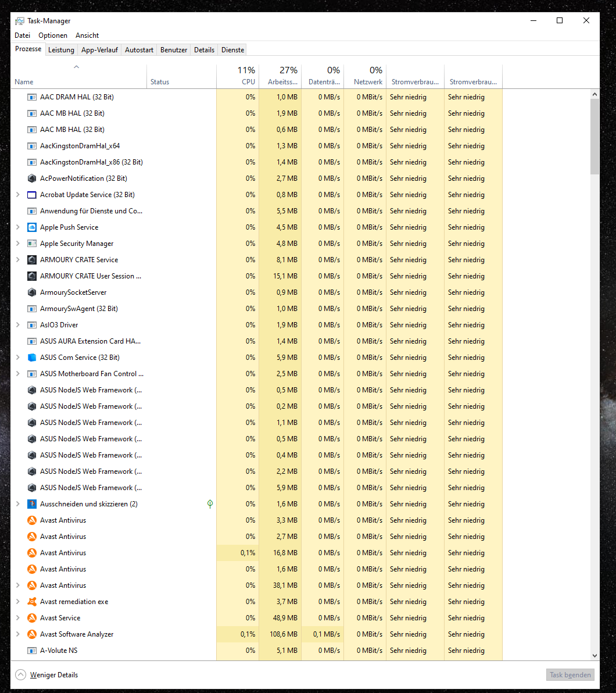Sort by the Status column header
Screen dimensions: 616x693
point(182,76)
